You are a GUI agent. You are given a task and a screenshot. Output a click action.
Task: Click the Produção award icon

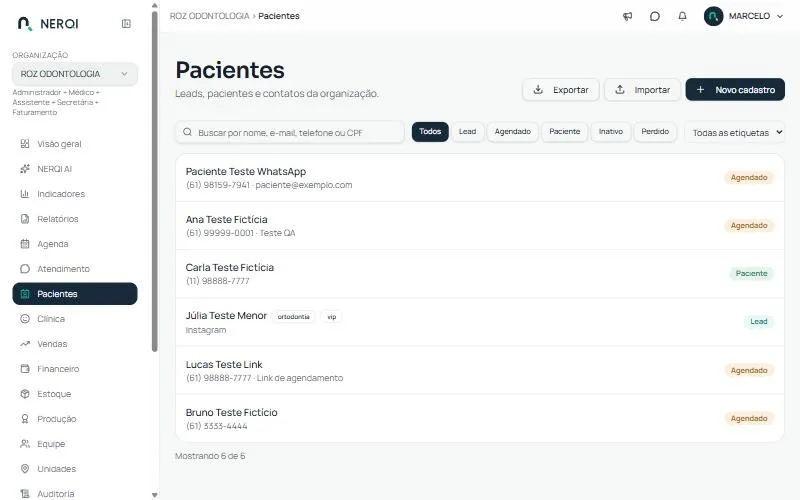coord(24,419)
